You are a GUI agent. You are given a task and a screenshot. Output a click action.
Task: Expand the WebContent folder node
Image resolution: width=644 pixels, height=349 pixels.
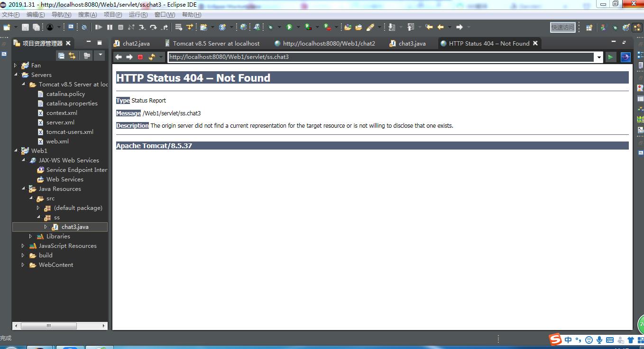point(23,265)
